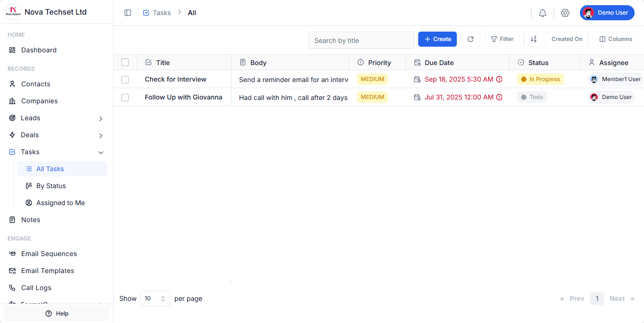Select all tasks using the header checkbox
The height and width of the screenshot is (323, 644).
coord(125,62)
